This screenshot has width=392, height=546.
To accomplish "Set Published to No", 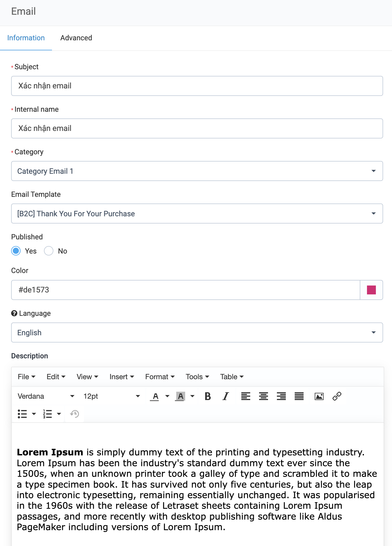I will pyautogui.click(x=49, y=251).
